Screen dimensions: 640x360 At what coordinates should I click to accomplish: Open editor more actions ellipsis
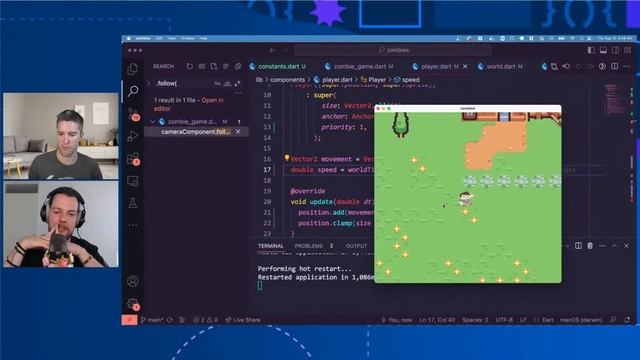[x=627, y=66]
